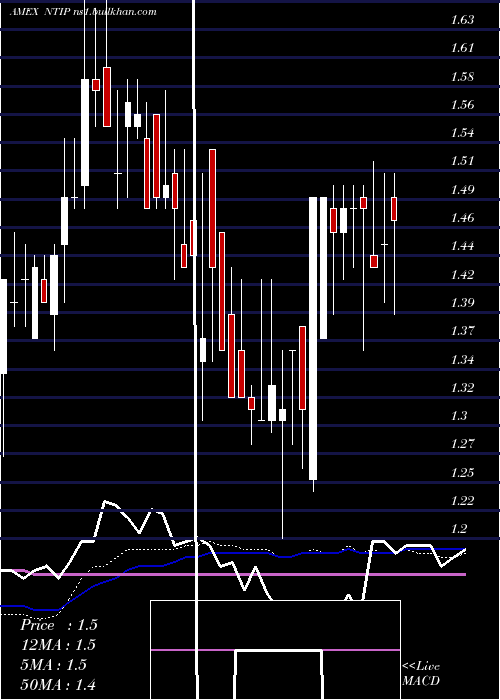500x700 pixels.
Task: Click the 12MA : 1.5 readout
Action: click(58, 645)
